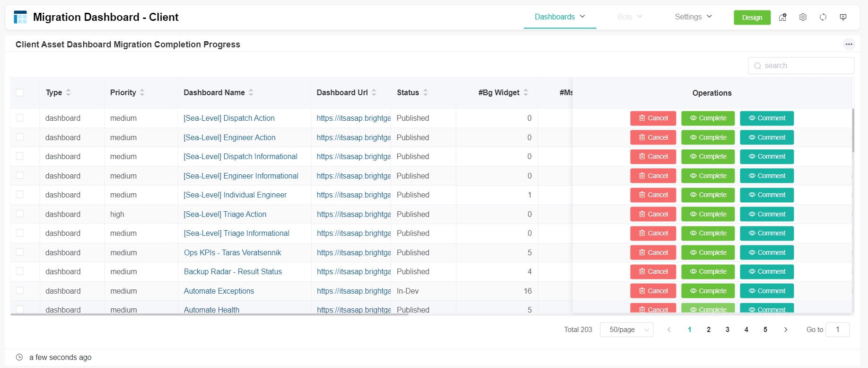Open Ops KPIs - Taras Veratsennik link
This screenshot has width=868, height=368.
tap(232, 252)
